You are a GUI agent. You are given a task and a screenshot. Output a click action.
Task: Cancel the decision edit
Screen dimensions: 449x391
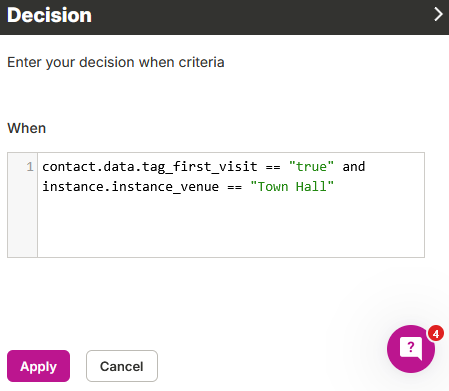[x=122, y=366]
